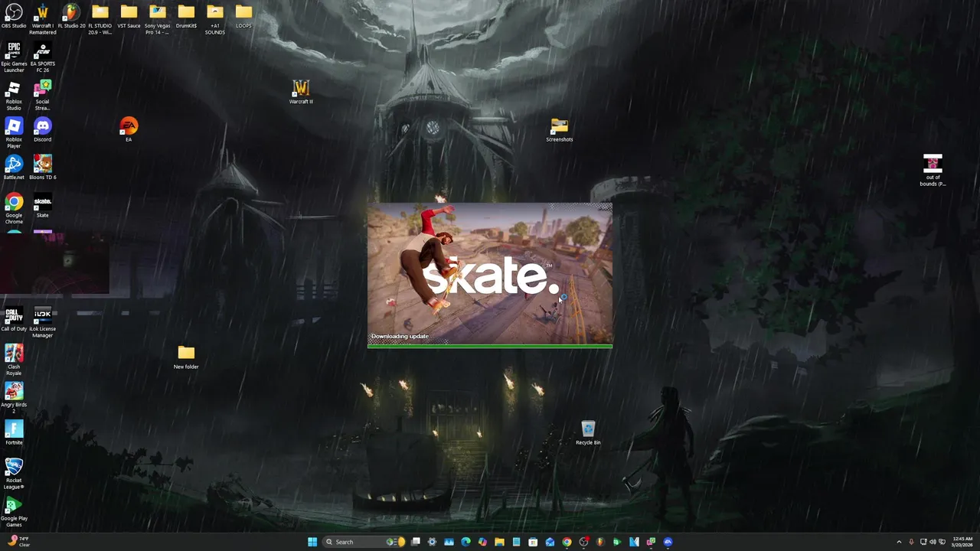The width and height of the screenshot is (980, 551).
Task: Select the Social Stream desktop shortcut
Action: (x=42, y=96)
